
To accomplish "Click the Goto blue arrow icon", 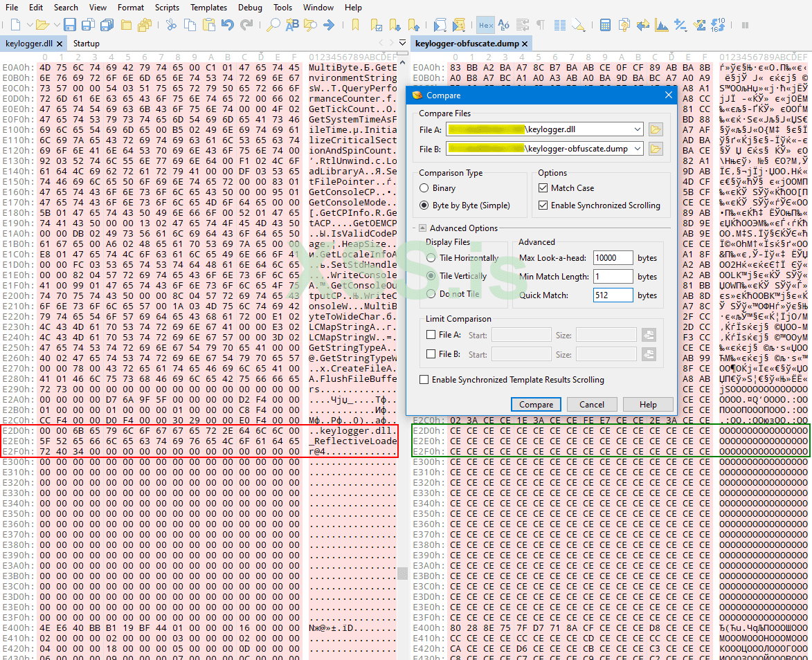I will pos(329,24).
